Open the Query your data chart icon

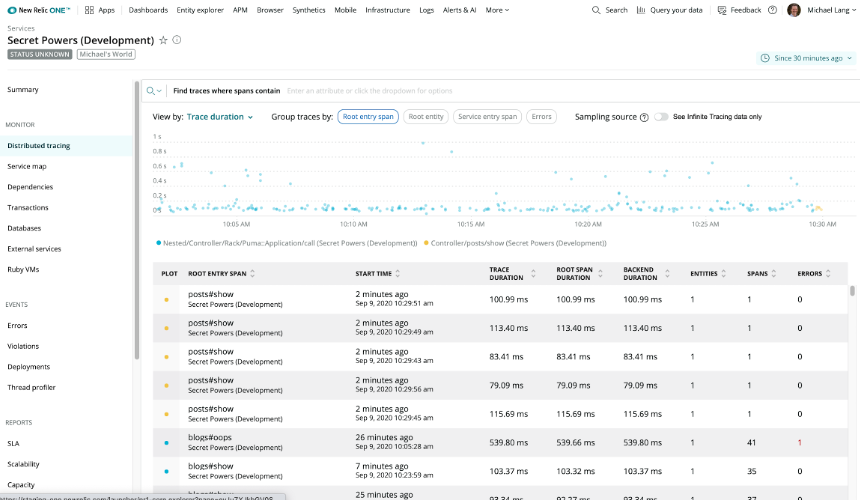click(641, 10)
